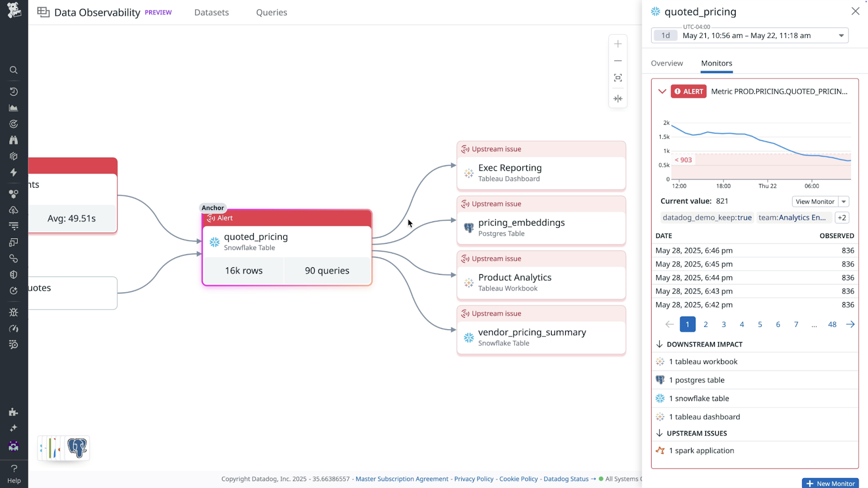Click the May 28, 2025, 6:46 pm row
This screenshot has height=488, width=868.
(x=755, y=251)
